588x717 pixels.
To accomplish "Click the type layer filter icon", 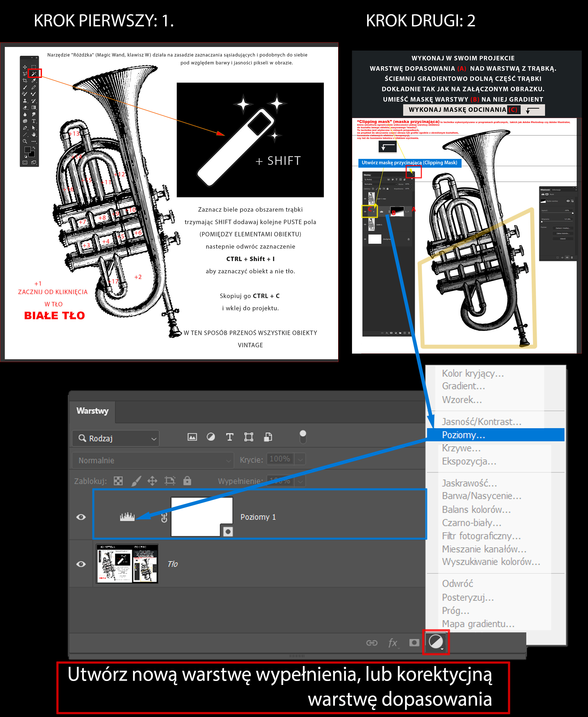I will point(230,437).
